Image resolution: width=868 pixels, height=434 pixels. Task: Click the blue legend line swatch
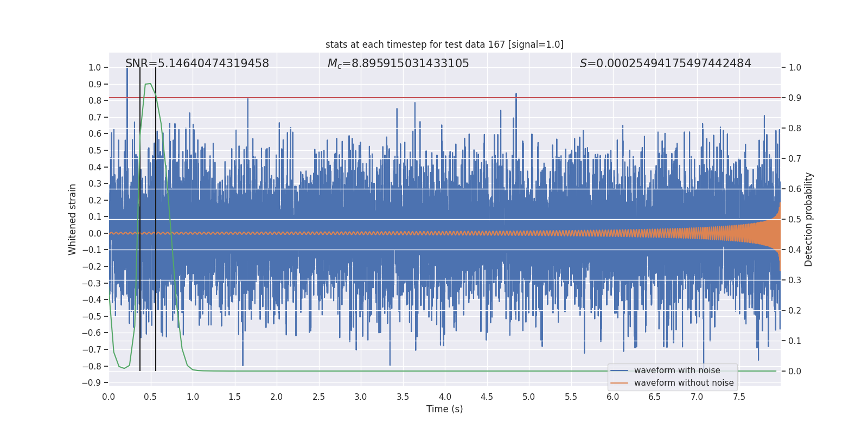(x=620, y=371)
